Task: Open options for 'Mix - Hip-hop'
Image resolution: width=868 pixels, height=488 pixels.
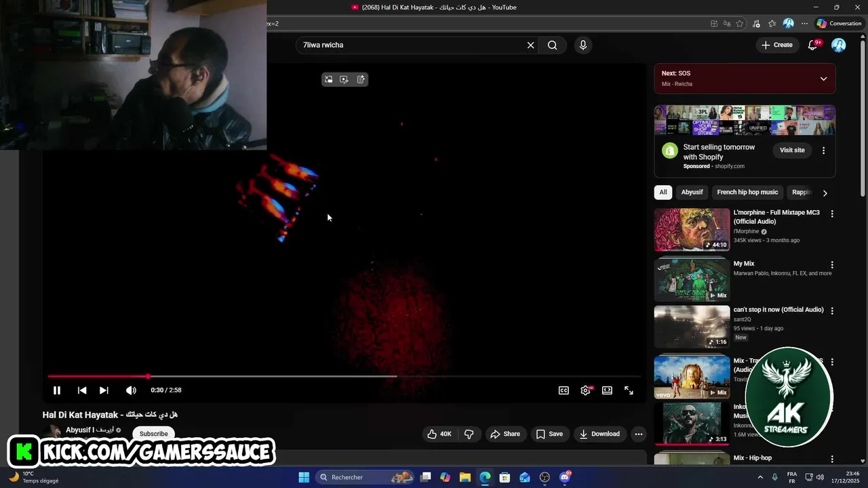Action: click(832, 460)
